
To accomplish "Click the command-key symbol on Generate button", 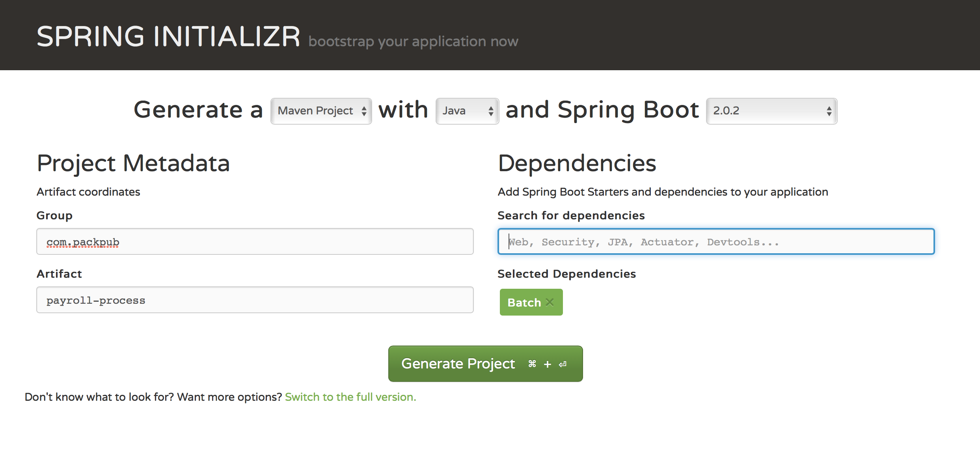I will (x=532, y=364).
